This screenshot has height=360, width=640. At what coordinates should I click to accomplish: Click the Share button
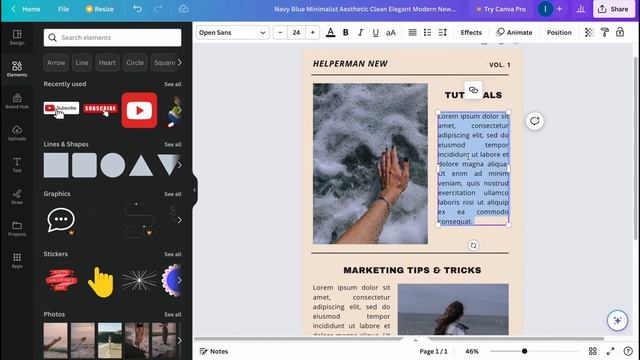tap(613, 9)
